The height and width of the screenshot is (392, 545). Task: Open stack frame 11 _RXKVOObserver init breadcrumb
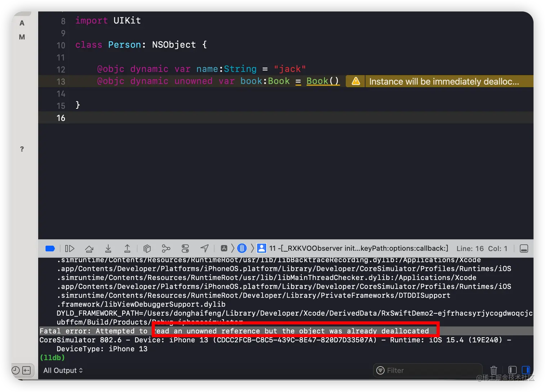coord(359,248)
